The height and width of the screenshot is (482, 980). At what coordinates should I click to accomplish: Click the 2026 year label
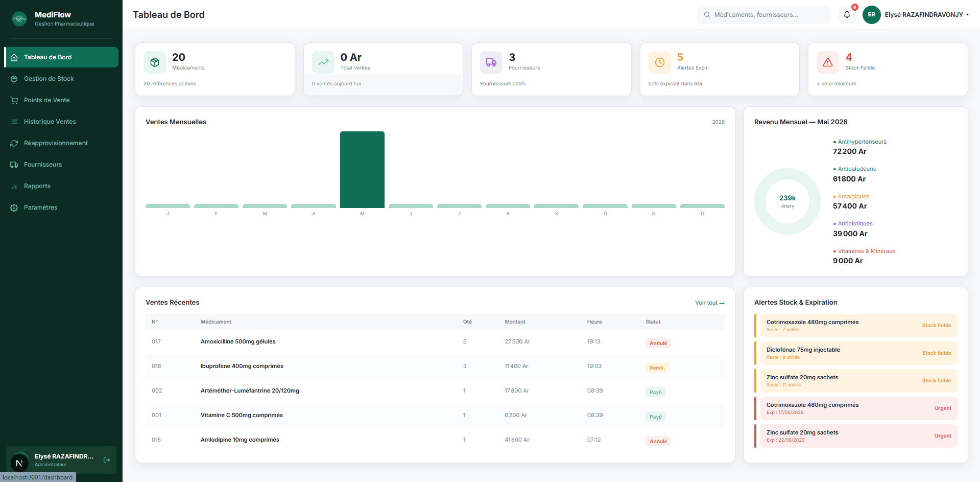(x=718, y=122)
